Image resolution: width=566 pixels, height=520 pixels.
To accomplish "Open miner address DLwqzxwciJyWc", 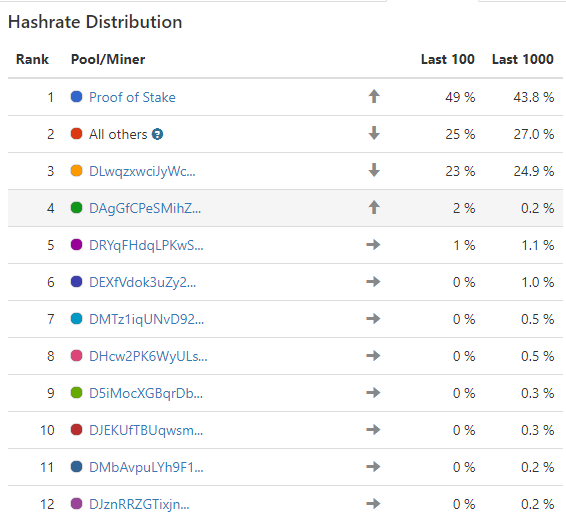I will (142, 171).
